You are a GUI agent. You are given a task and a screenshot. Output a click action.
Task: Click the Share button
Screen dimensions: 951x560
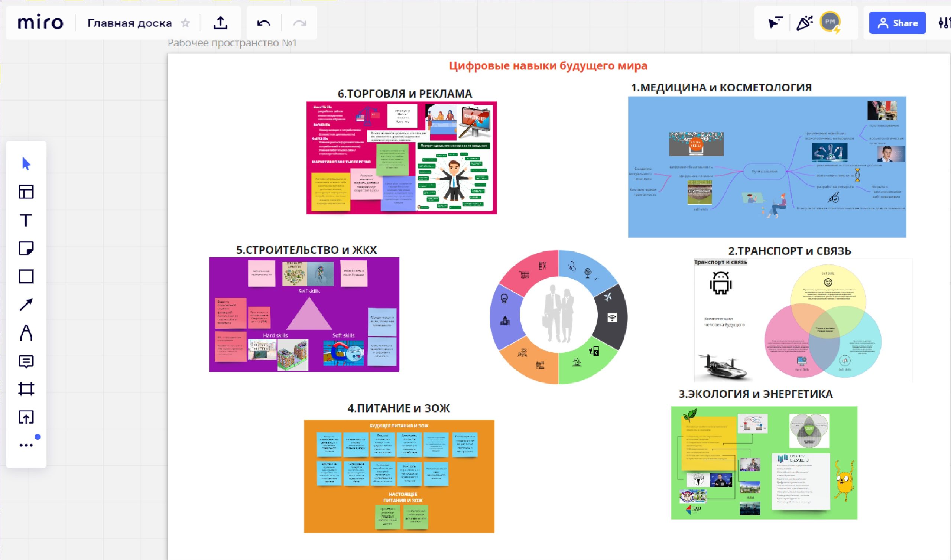pyautogui.click(x=897, y=23)
